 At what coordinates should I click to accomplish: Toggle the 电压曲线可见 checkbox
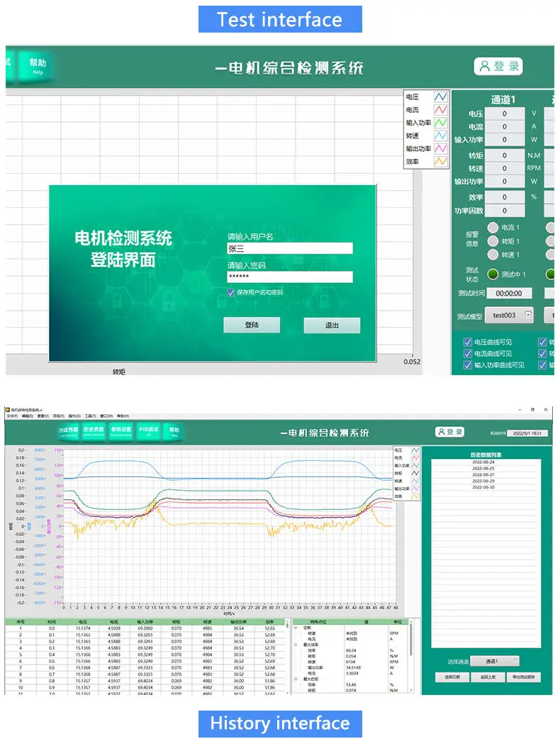[467, 342]
